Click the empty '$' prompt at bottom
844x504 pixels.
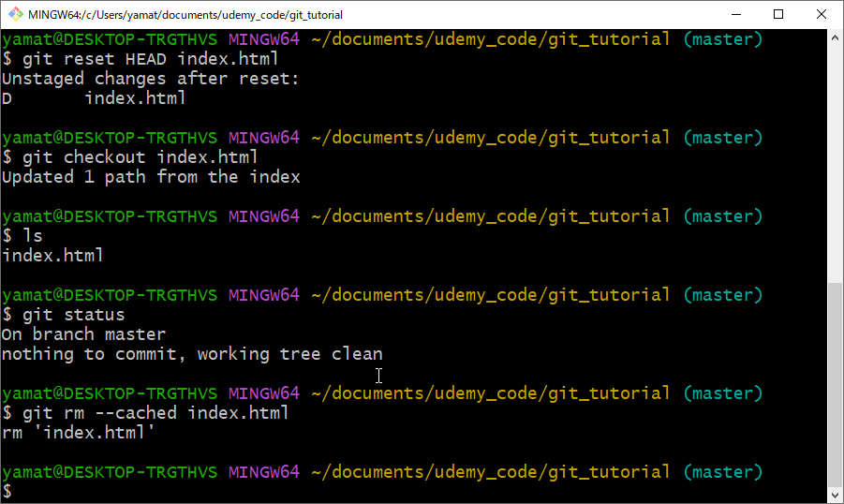(x=7, y=492)
